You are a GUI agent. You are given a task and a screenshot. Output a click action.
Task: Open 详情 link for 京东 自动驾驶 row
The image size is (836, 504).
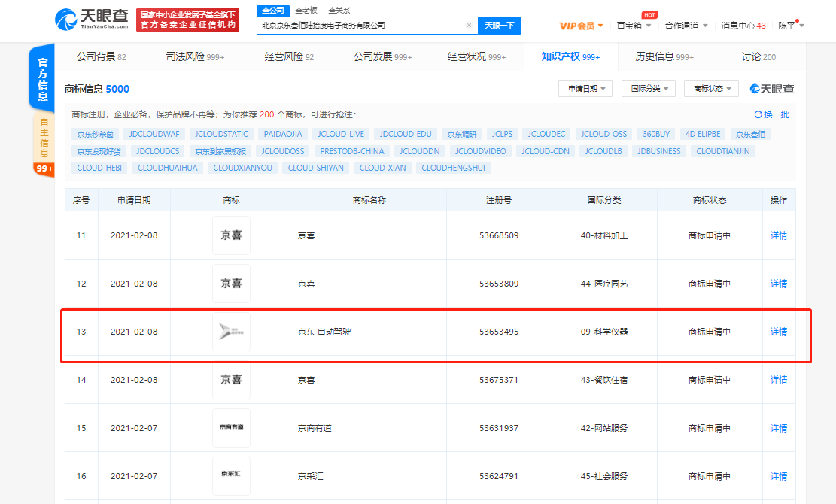tap(778, 332)
